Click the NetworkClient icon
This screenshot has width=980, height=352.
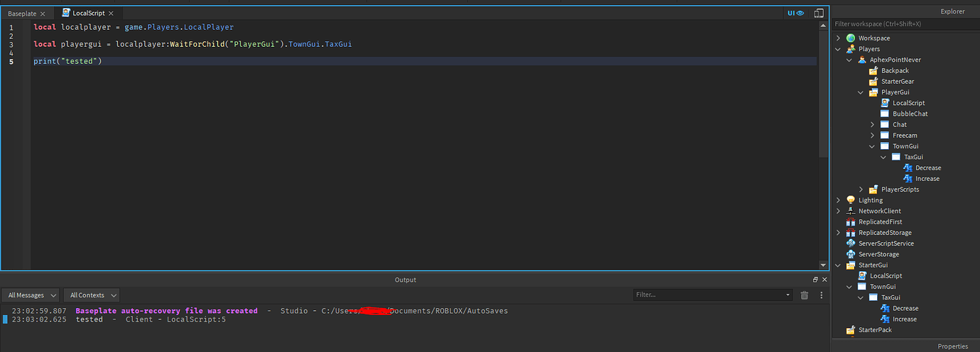(x=851, y=211)
